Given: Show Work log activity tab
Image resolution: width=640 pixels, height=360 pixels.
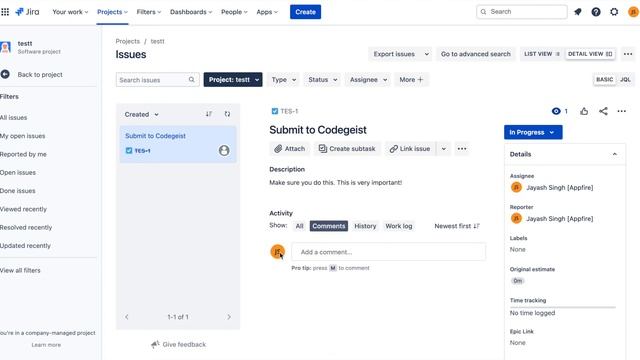Looking at the screenshot, I should click(399, 226).
